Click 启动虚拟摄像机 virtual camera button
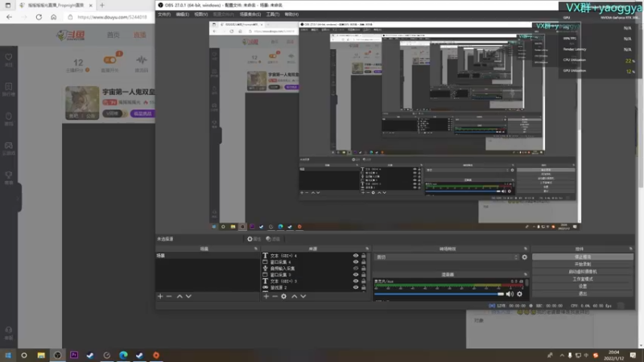Screen dimensions: 644x362 pyautogui.click(x=583, y=271)
